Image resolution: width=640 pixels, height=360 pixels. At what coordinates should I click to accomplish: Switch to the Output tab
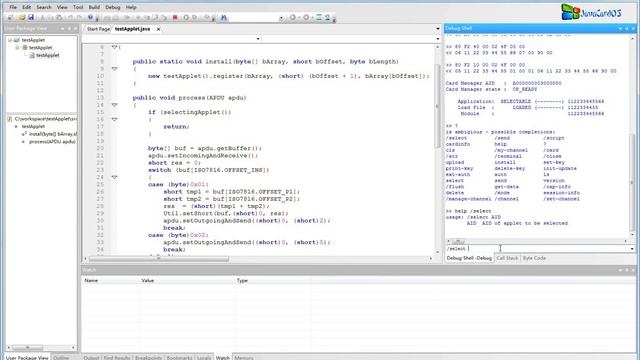[91, 358]
